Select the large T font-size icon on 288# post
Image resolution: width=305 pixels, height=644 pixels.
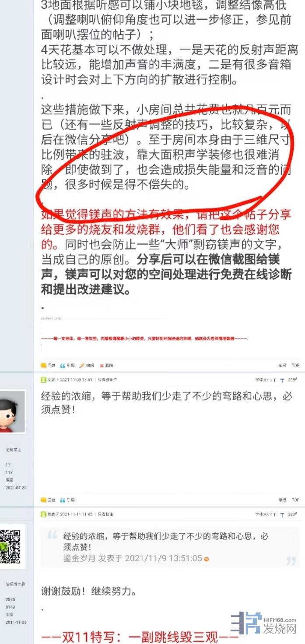[282, 380]
